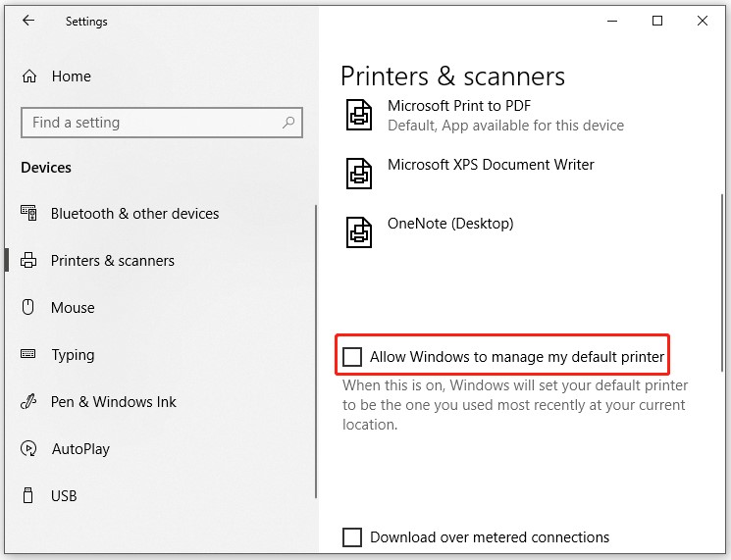
Task: Enable Allow Windows to manage default printer
Action: (x=352, y=357)
